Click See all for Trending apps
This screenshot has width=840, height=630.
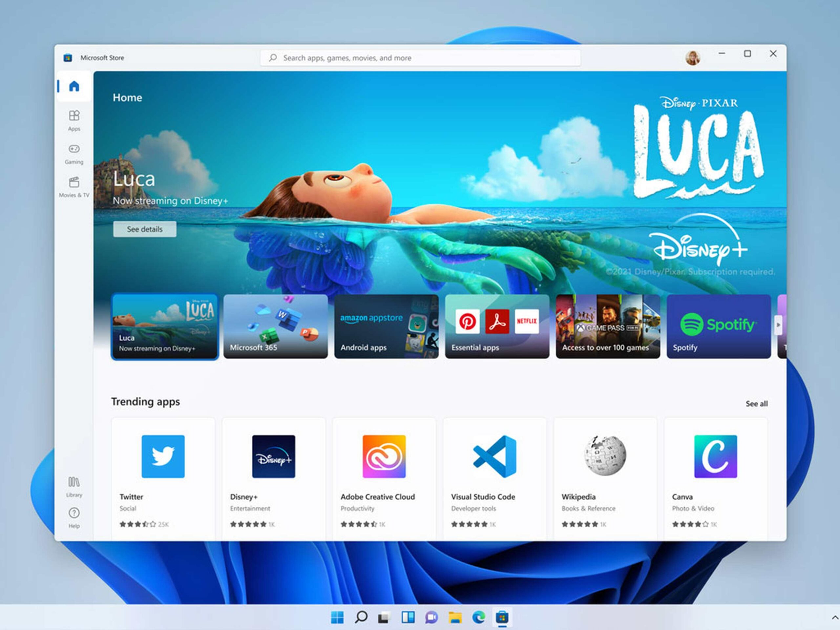(x=756, y=404)
